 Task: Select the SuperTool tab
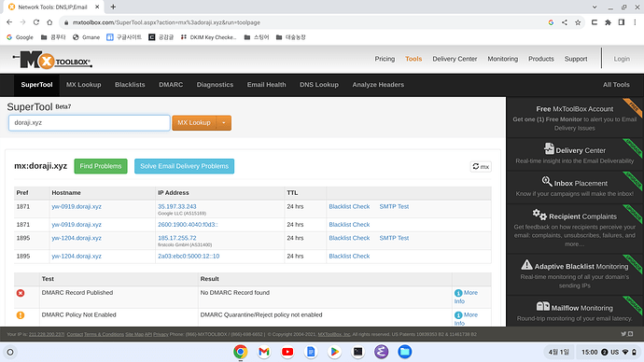click(x=36, y=85)
